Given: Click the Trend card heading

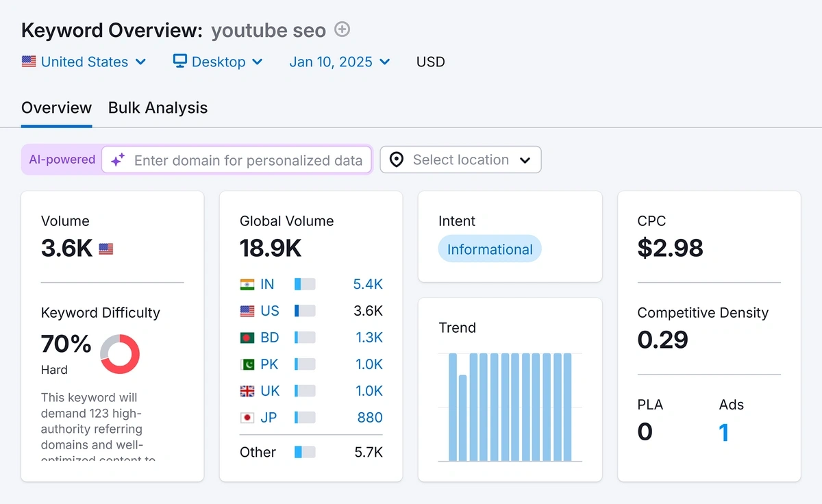Looking at the screenshot, I should point(457,327).
